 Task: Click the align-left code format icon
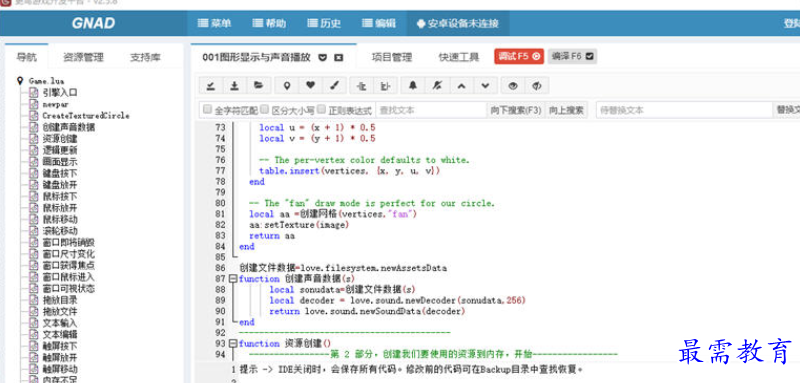362,86
